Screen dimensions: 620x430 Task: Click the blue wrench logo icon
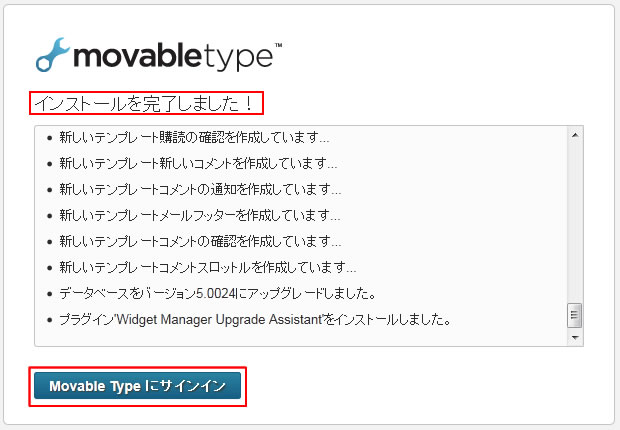click(x=53, y=55)
